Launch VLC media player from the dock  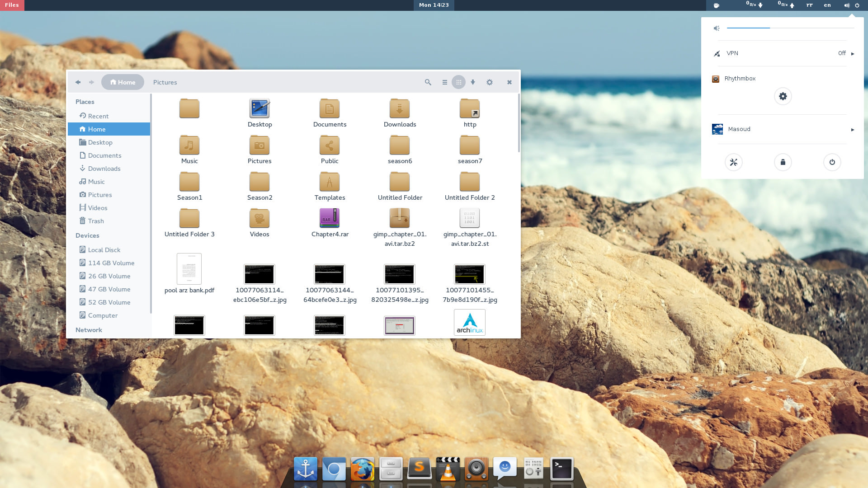point(448,469)
